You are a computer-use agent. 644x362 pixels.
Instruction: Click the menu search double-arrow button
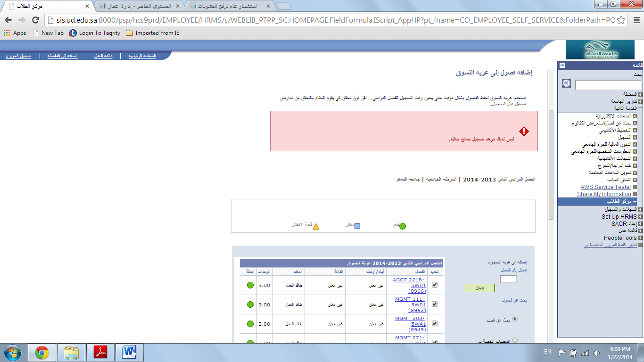point(567,83)
